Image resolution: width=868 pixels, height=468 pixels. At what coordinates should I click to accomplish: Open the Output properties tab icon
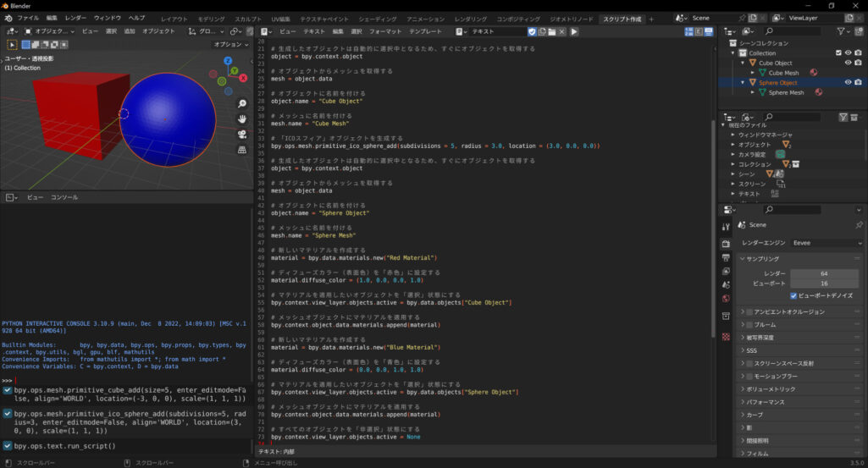point(726,258)
